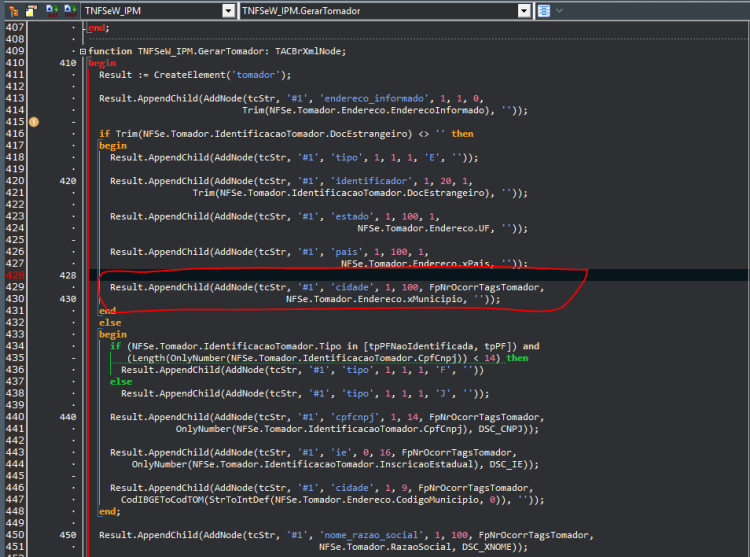This screenshot has height=557, width=750.
Task: Click the blue list view icon in toolbar
Action: coord(544,11)
